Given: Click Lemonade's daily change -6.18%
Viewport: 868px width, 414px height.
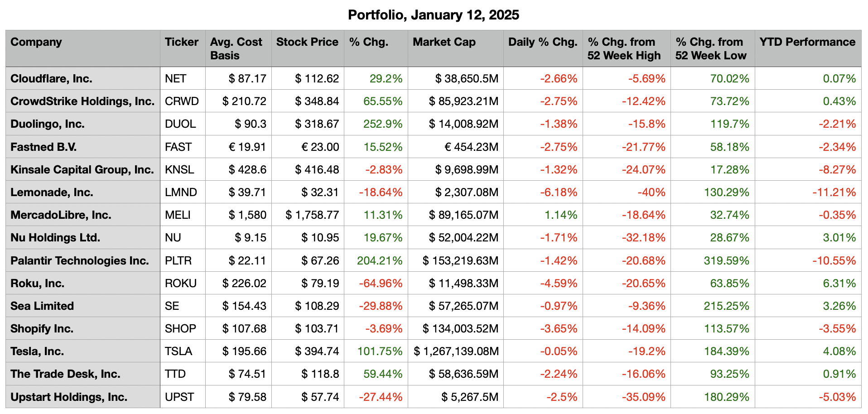Looking at the screenshot, I should coord(559,193).
